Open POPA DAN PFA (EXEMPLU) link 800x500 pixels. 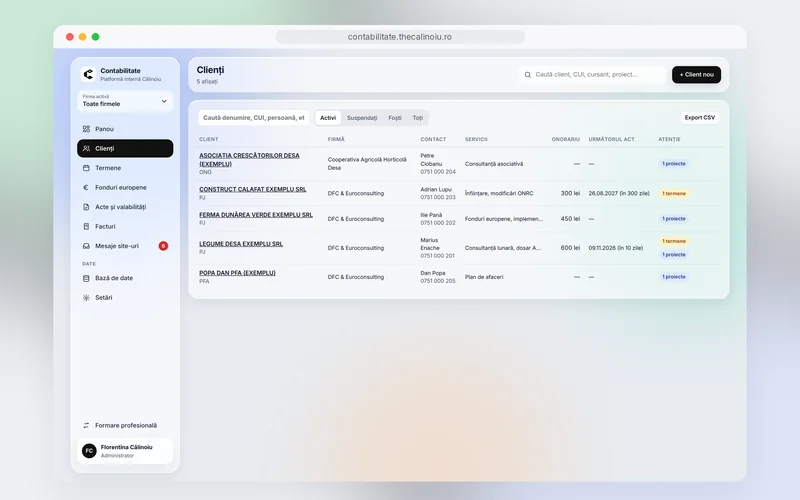coord(237,273)
